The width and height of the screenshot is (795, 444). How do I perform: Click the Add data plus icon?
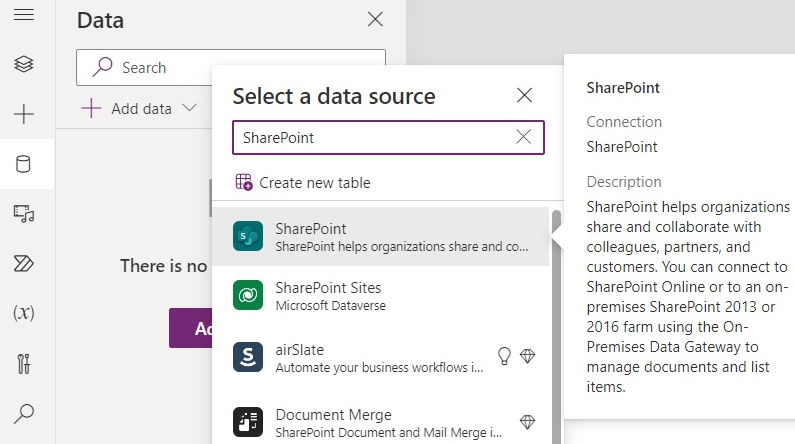click(91, 108)
